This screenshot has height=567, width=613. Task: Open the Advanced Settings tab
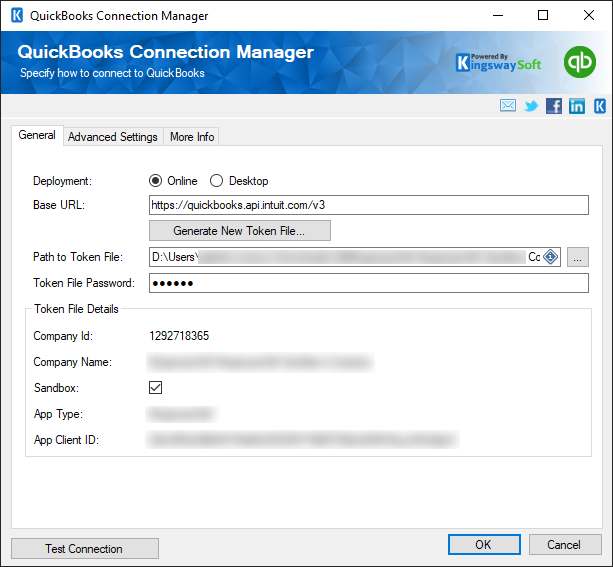(113, 137)
